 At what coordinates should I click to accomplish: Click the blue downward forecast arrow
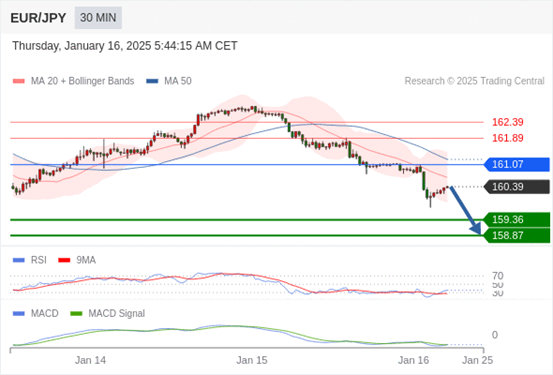pyautogui.click(x=466, y=210)
